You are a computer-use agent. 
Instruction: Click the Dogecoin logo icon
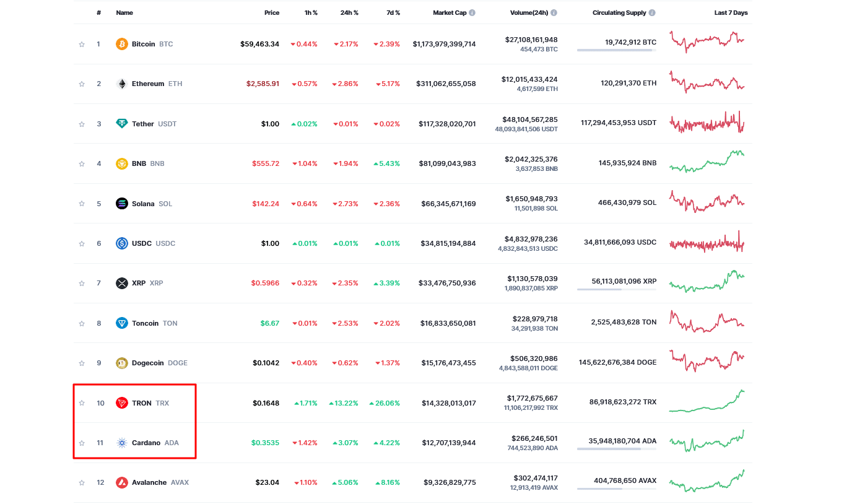pyautogui.click(x=122, y=363)
